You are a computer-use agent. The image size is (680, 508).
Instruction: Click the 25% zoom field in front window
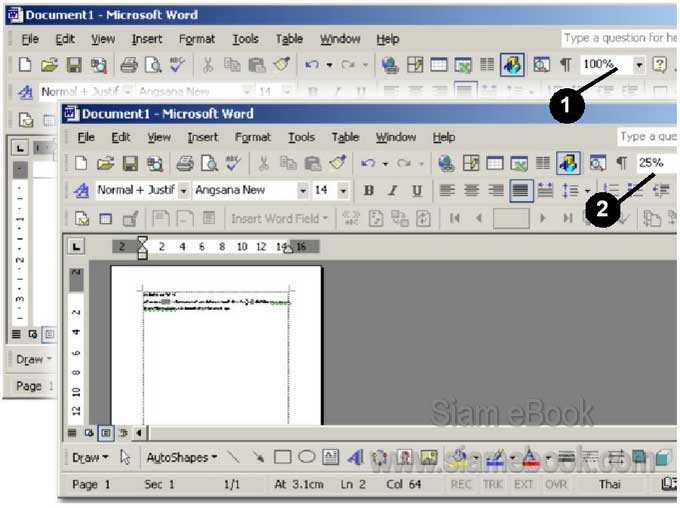click(656, 163)
